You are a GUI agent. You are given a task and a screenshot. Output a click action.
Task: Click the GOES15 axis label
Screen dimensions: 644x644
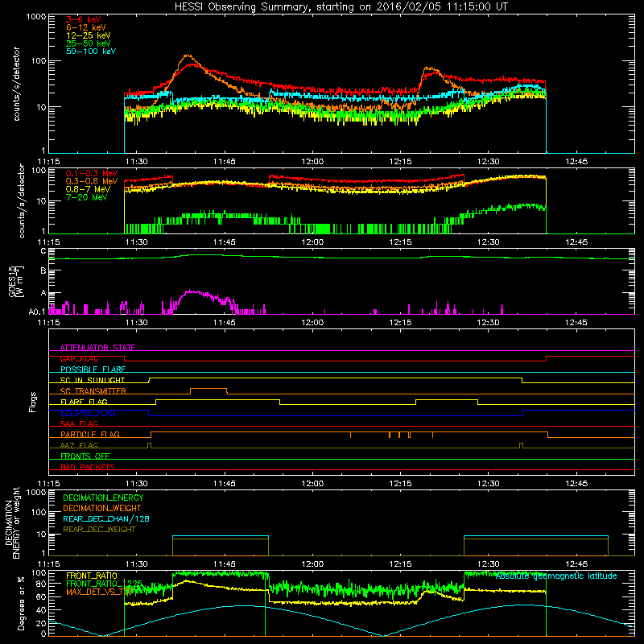12,281
